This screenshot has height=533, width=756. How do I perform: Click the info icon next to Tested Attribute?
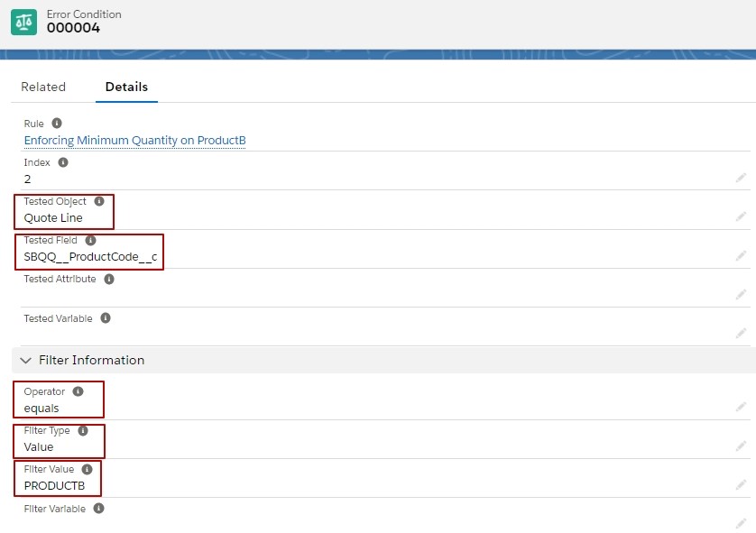(109, 279)
